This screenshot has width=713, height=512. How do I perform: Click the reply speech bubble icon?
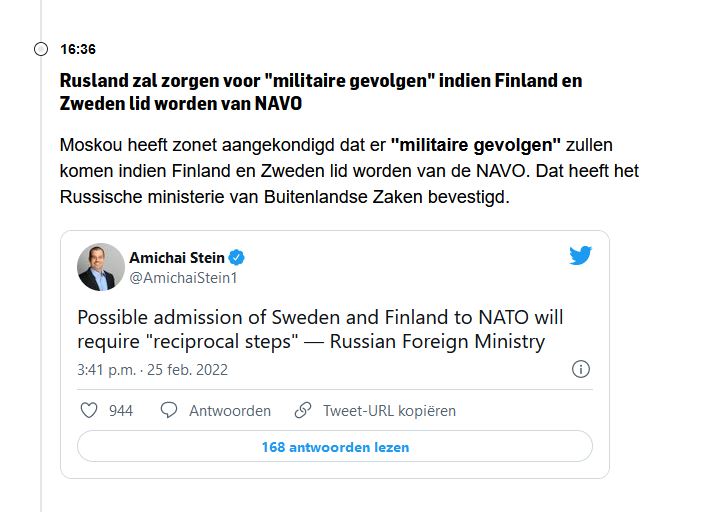[x=169, y=410]
